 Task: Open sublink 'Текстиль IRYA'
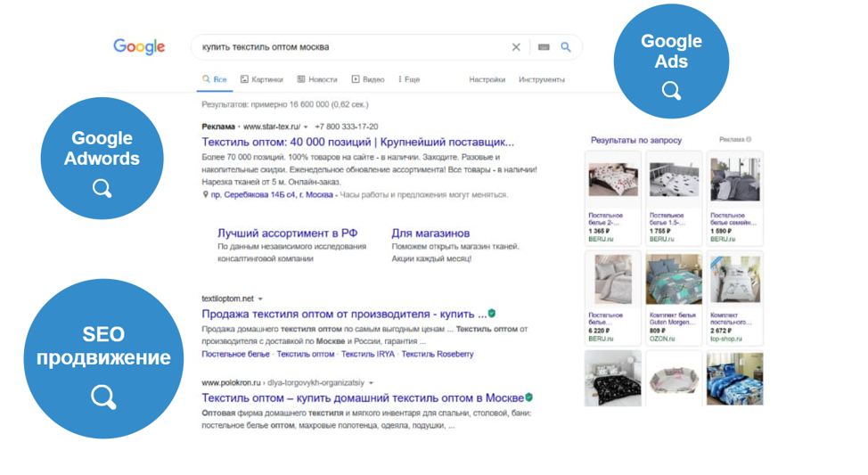click(367, 354)
